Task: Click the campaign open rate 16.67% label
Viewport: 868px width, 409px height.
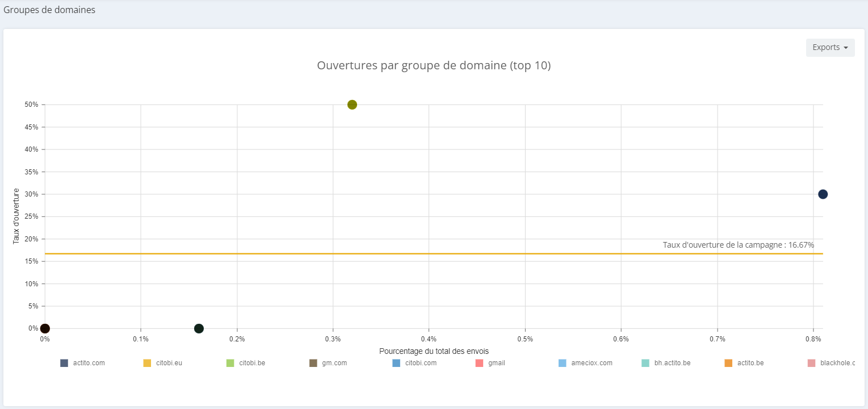Action: 739,245
